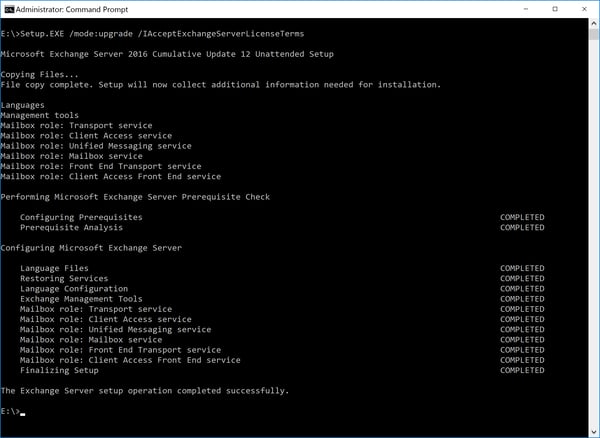Click the 'Administrator: Command Prompt' title text

pyautogui.click(x=72, y=10)
